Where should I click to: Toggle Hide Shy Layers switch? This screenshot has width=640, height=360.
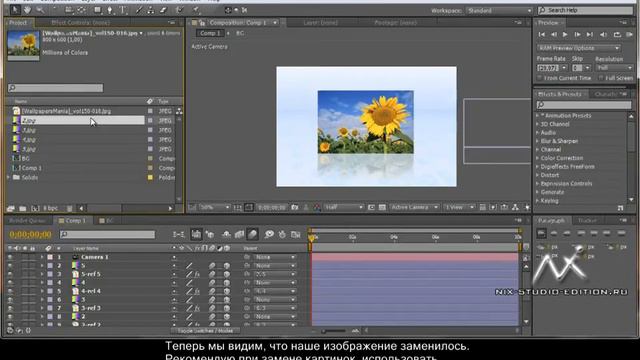click(226, 234)
